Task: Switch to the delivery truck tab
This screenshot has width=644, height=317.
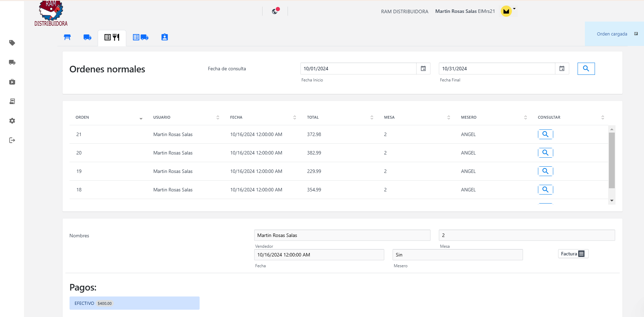Action: 87,37
